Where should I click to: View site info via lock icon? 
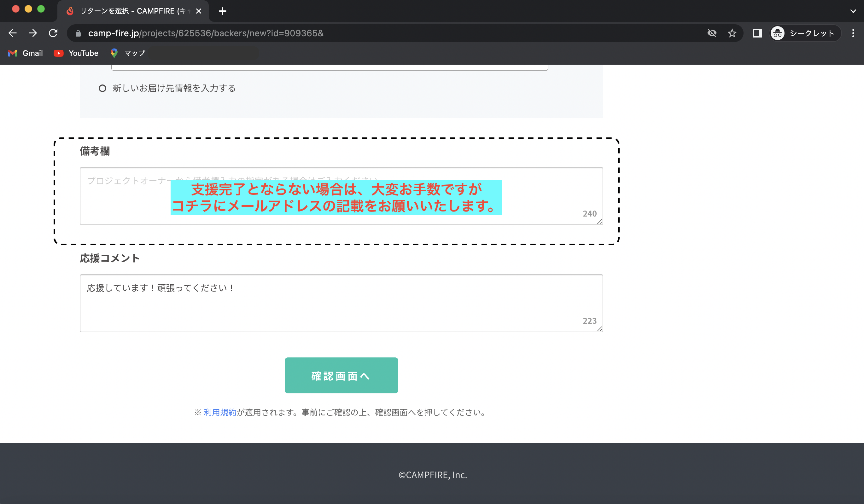[78, 33]
